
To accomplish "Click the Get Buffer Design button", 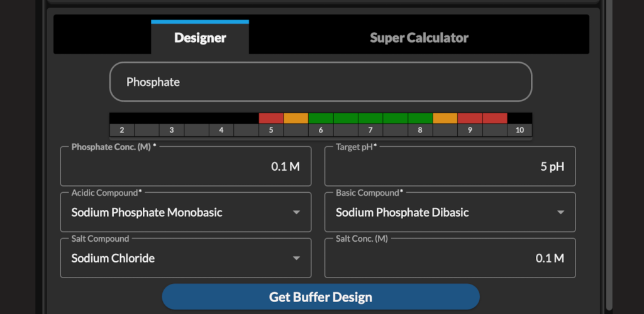I will pyautogui.click(x=321, y=297).
